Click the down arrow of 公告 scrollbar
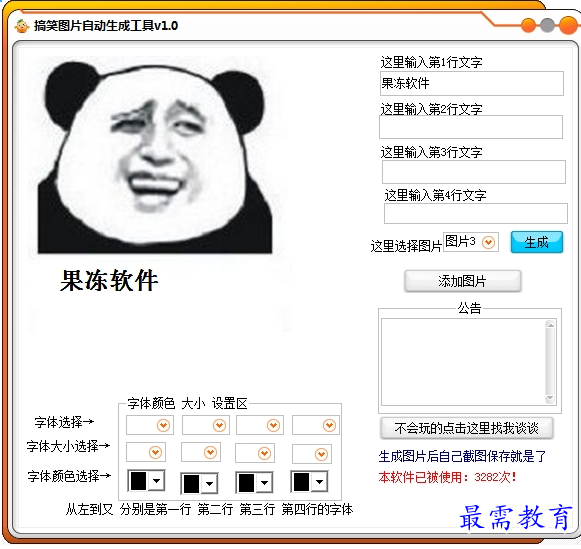This screenshot has width=581, height=549. pyautogui.click(x=550, y=398)
